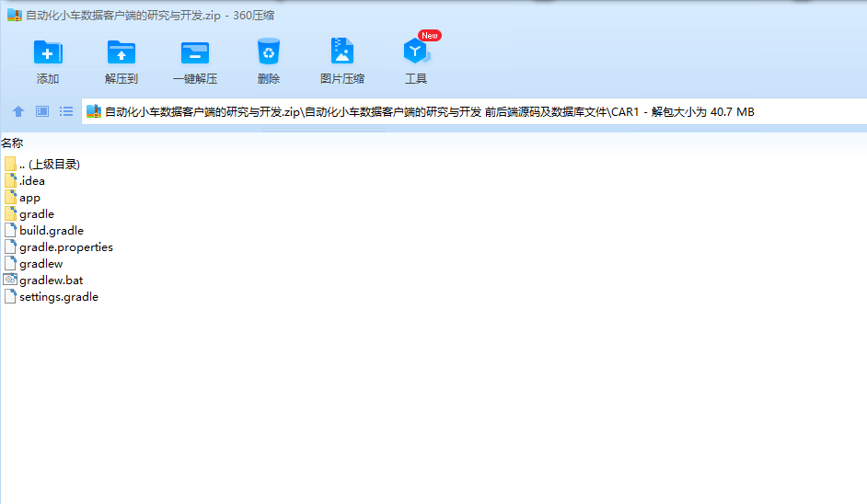Select the .. (上级目录) parent folder row
The image size is (867, 504).
pos(42,164)
